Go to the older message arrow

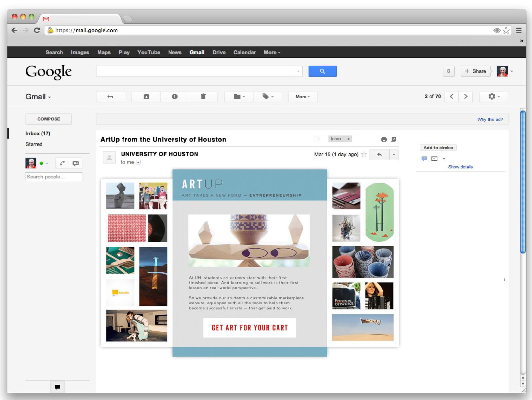(x=465, y=97)
